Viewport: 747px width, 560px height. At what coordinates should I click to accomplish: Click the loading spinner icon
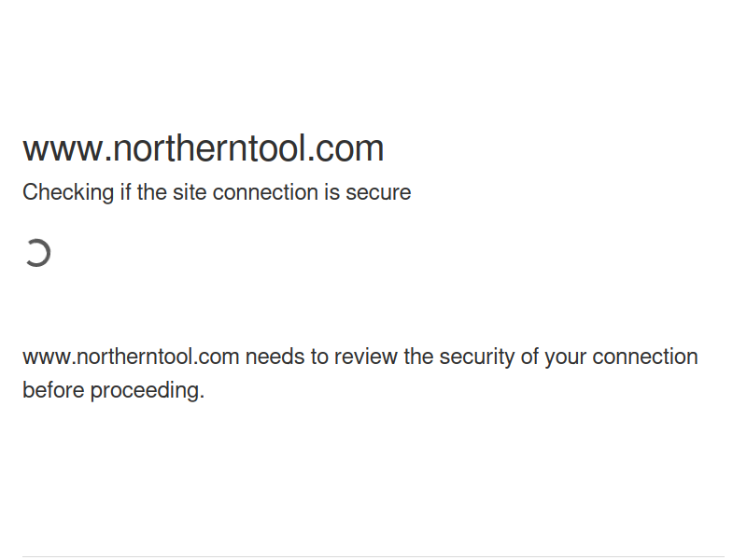37,253
